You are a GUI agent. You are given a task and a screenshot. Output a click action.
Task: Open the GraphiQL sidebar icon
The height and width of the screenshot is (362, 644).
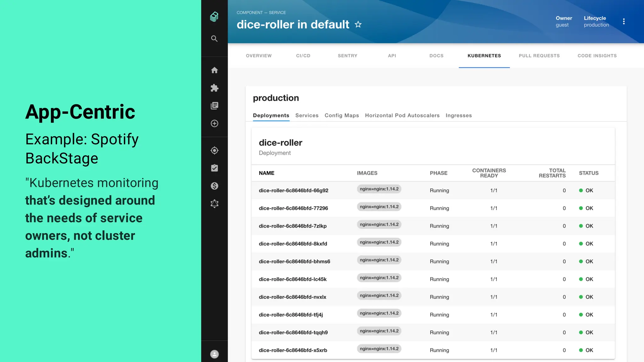click(214, 204)
